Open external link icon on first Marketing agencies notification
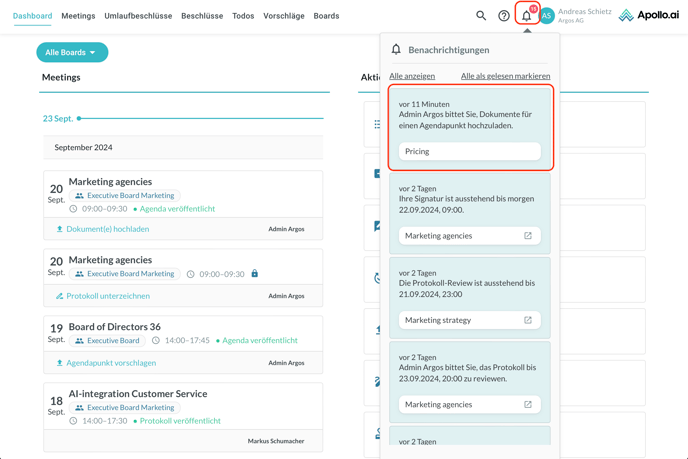The width and height of the screenshot is (688, 459). pyautogui.click(x=528, y=236)
